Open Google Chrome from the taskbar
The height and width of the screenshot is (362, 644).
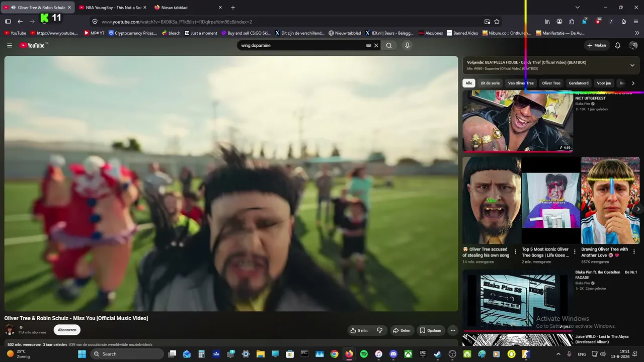334,354
